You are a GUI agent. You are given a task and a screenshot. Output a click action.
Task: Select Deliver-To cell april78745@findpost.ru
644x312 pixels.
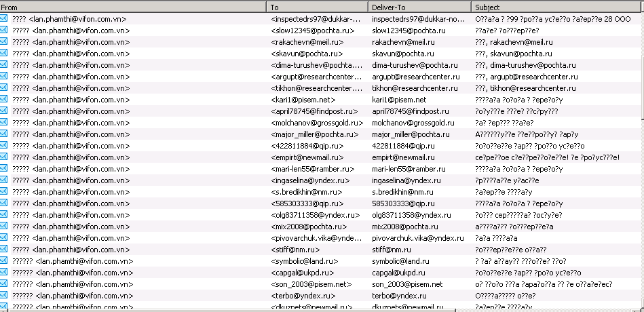point(411,111)
